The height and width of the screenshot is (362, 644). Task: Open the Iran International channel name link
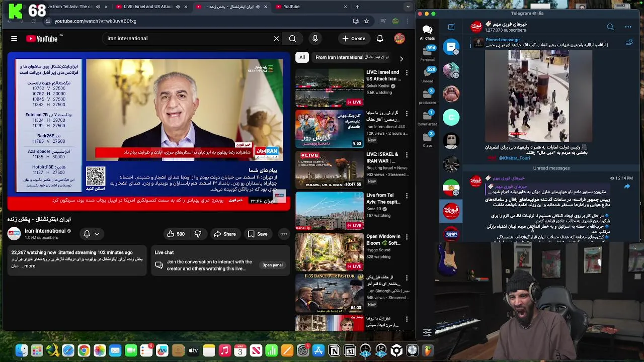pyautogui.click(x=45, y=231)
